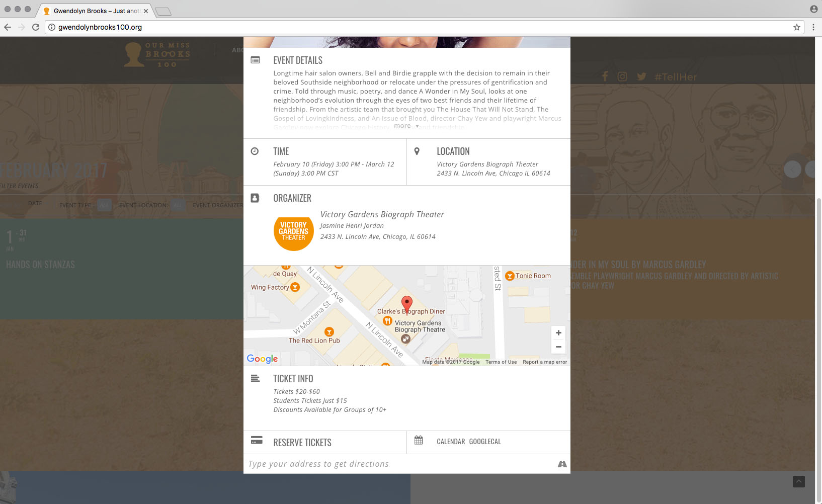Click Reserve Tickets button
Viewport: 822px width, 504px height.
(x=302, y=443)
